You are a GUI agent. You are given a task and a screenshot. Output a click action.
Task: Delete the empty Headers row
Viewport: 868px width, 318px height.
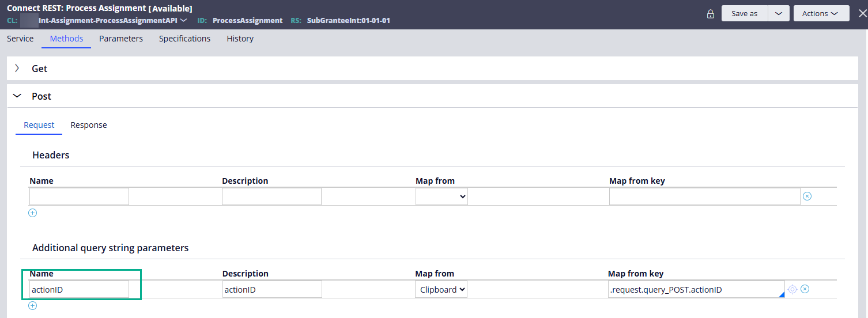(807, 196)
